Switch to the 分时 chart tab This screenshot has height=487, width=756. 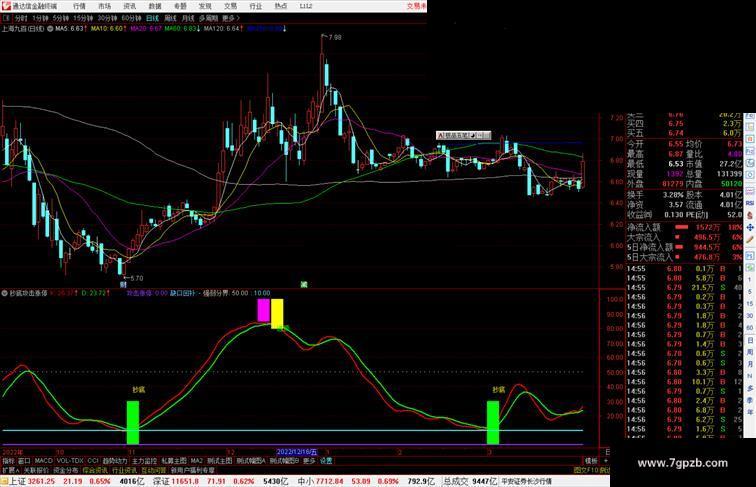[x=21, y=18]
